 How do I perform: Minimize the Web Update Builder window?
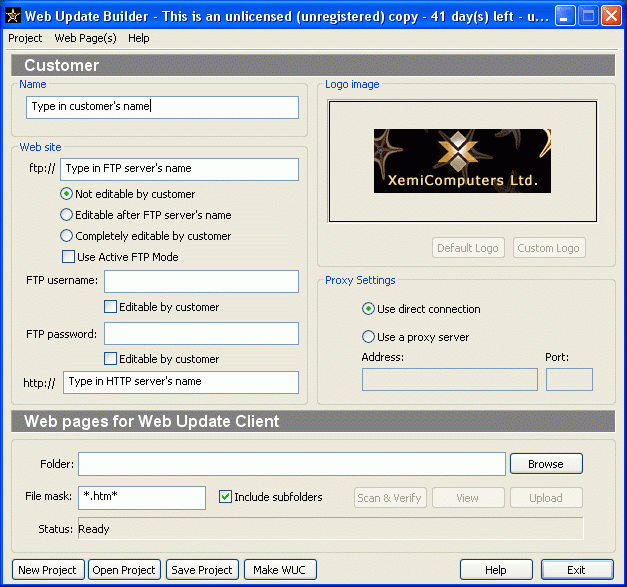pos(565,16)
